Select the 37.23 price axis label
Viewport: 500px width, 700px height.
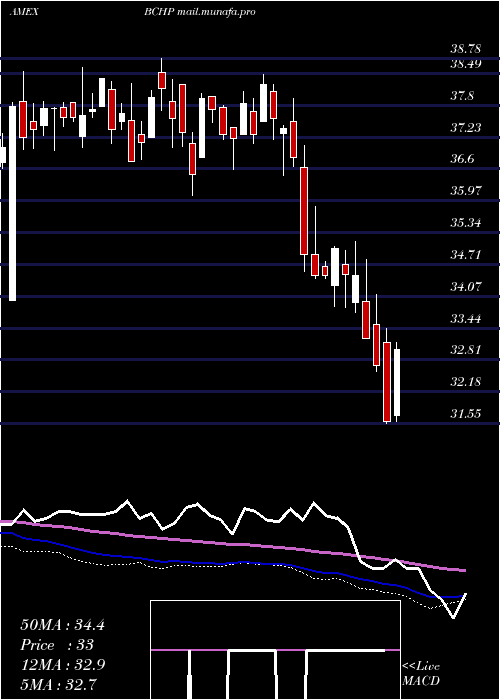[466, 128]
